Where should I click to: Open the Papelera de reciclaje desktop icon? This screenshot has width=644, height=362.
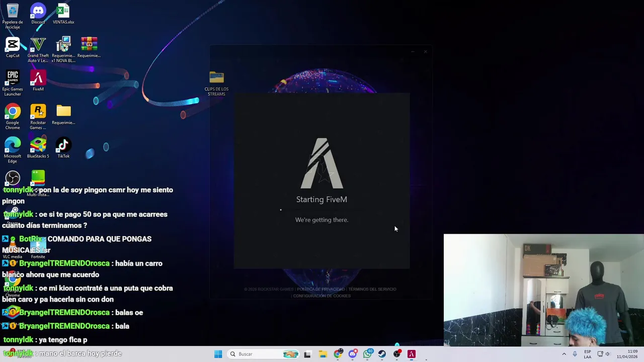pos(13,16)
